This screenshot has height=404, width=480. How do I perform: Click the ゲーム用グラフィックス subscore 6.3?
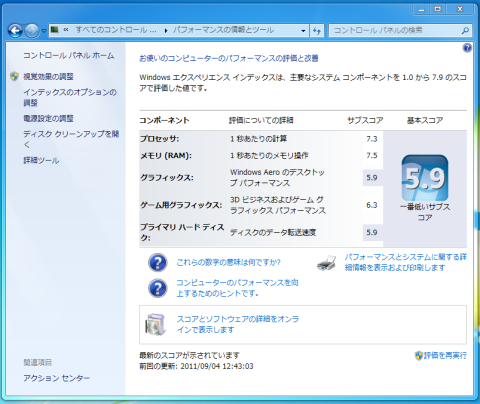(372, 205)
